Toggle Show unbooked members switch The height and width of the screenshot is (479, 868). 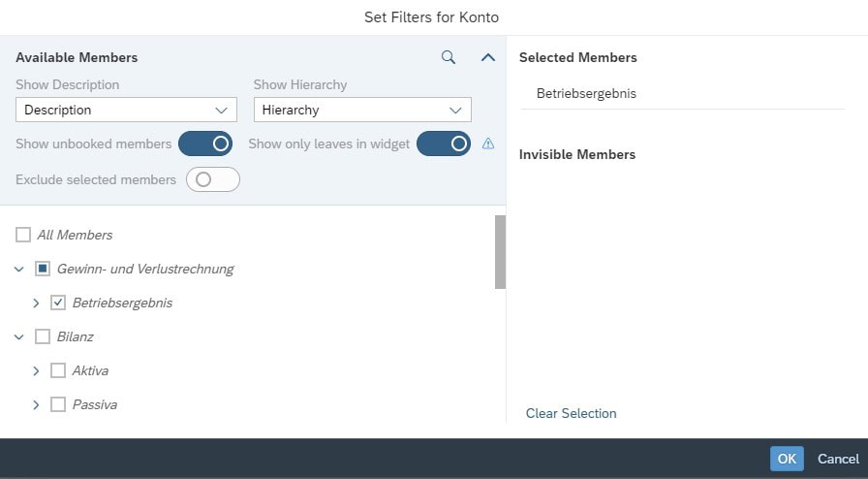[x=205, y=144]
